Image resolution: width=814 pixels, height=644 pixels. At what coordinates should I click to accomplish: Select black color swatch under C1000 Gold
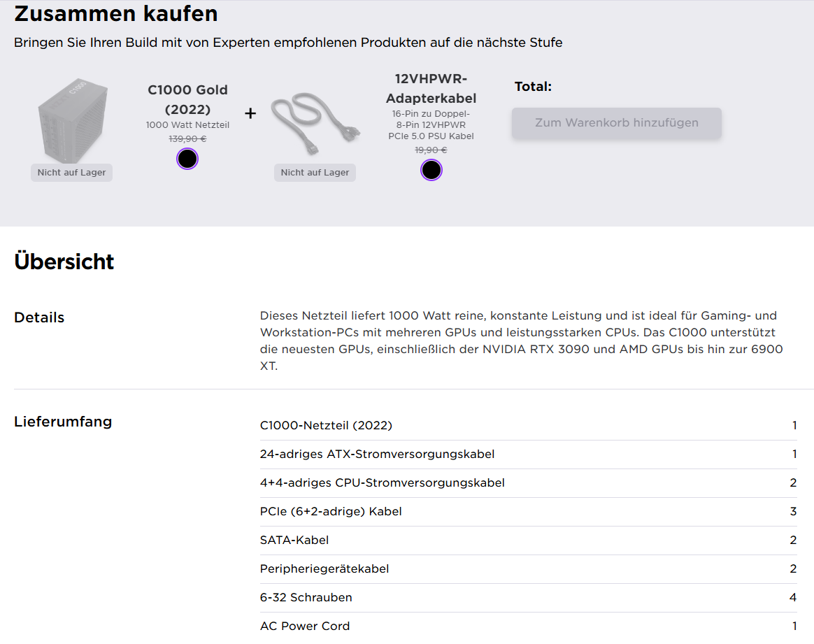pyautogui.click(x=187, y=159)
